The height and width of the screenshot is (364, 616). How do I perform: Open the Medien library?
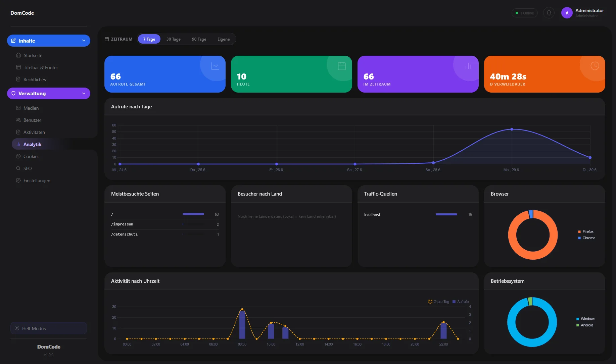tap(49, 108)
